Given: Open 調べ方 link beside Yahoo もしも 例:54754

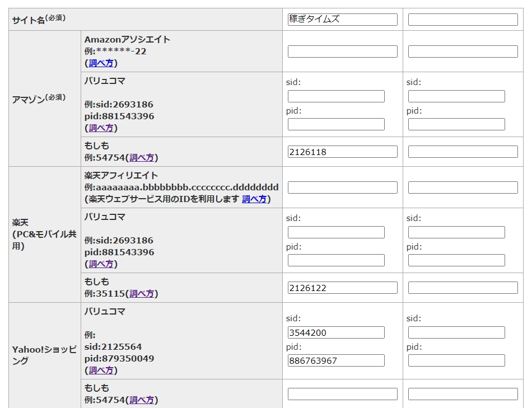Looking at the screenshot, I should [x=142, y=400].
